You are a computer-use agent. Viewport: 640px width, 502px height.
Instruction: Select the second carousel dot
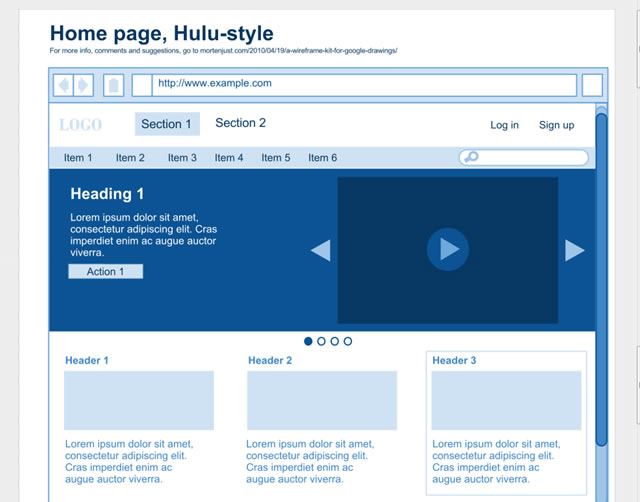click(x=321, y=341)
